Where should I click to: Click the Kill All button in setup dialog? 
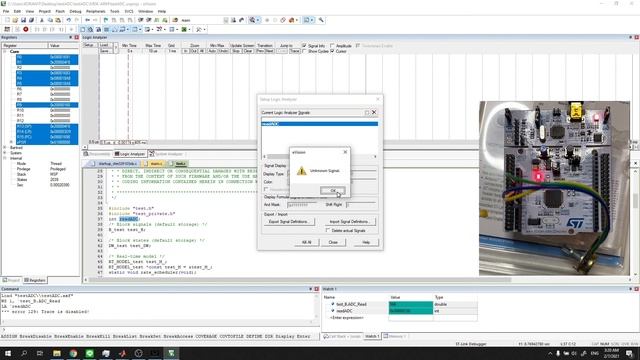click(307, 242)
